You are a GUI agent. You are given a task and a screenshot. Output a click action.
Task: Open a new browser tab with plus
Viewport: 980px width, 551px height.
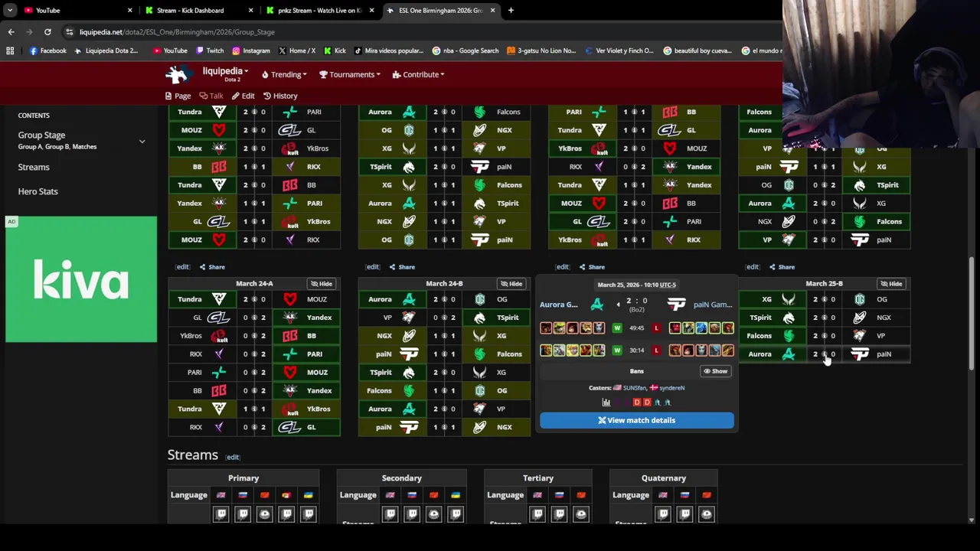coord(511,10)
